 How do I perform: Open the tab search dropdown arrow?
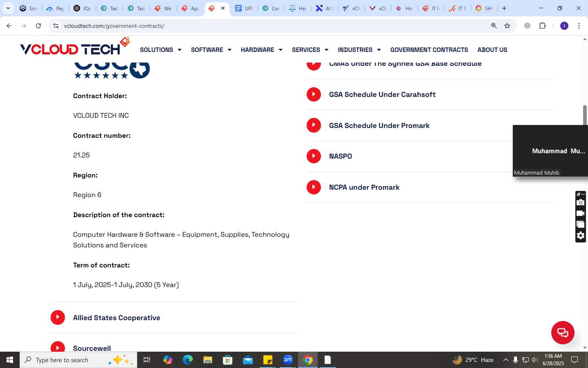[8, 8]
